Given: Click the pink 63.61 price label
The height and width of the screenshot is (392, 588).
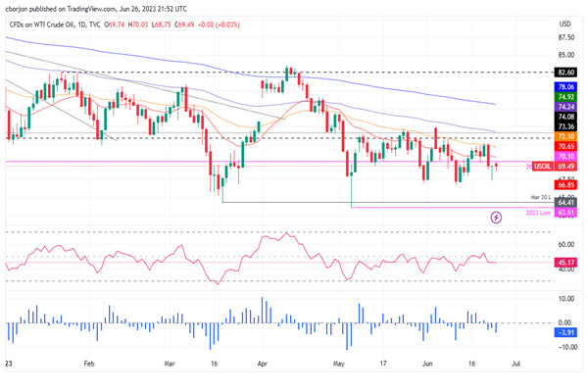Looking at the screenshot, I should coord(565,213).
